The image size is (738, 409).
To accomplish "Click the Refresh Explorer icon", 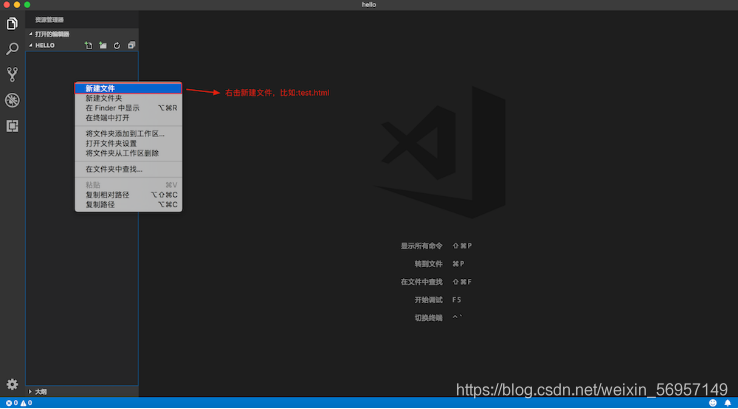I will [x=117, y=45].
